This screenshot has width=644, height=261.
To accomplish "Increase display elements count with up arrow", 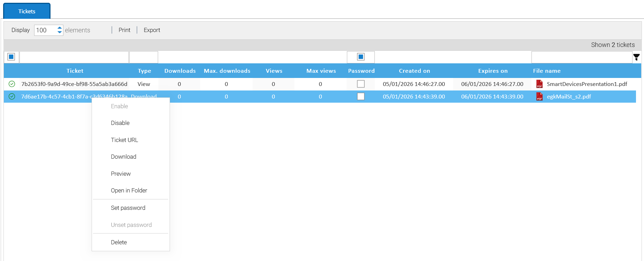I will (x=60, y=28).
